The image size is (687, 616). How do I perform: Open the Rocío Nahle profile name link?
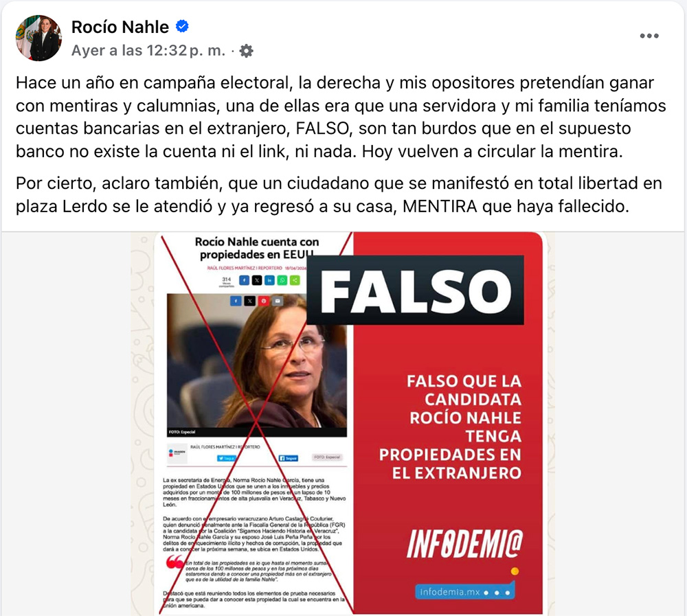[x=120, y=27]
